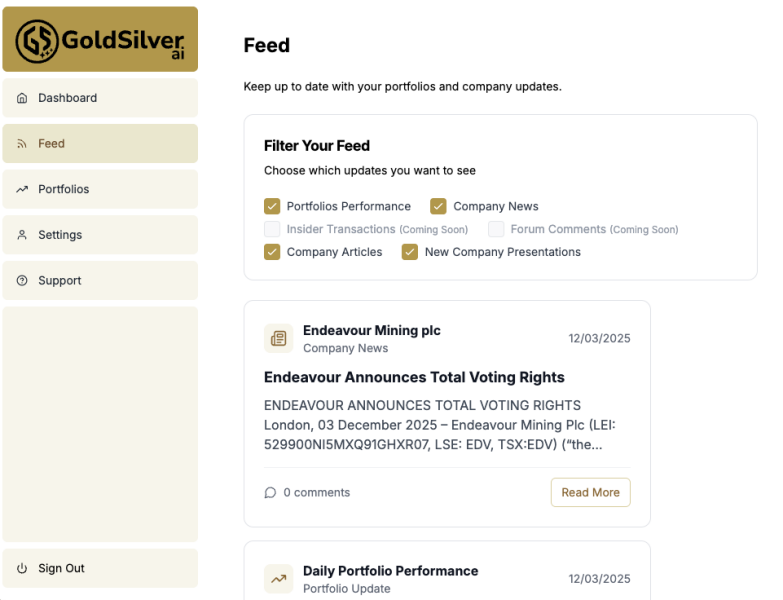
Task: Click the GoldSilver ai logo
Action: point(100,40)
